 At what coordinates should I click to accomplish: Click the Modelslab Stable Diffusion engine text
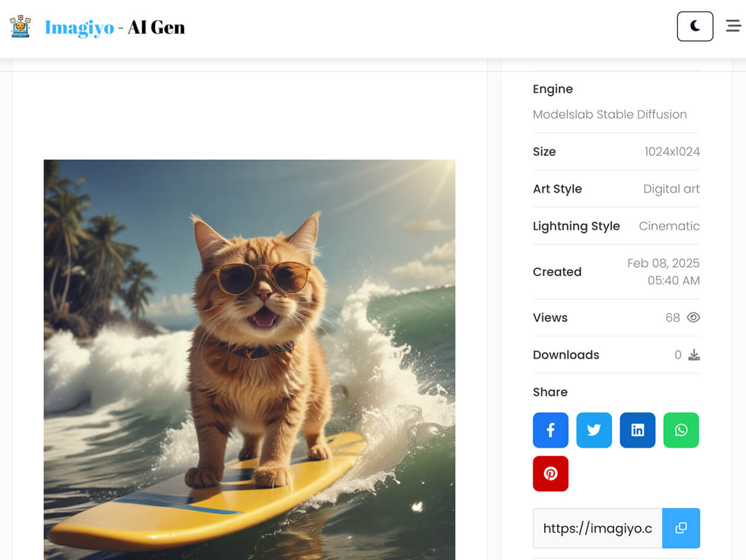(609, 114)
